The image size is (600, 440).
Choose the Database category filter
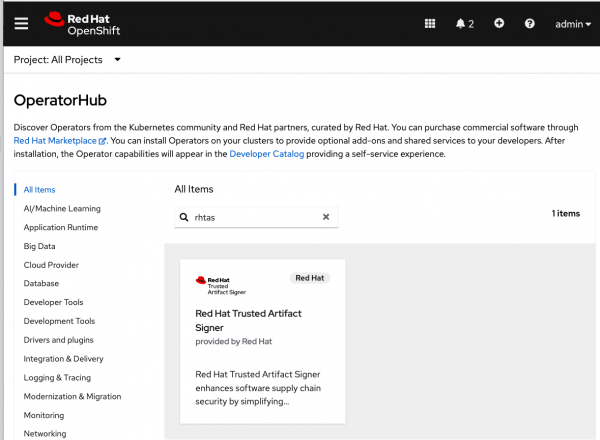[43, 283]
